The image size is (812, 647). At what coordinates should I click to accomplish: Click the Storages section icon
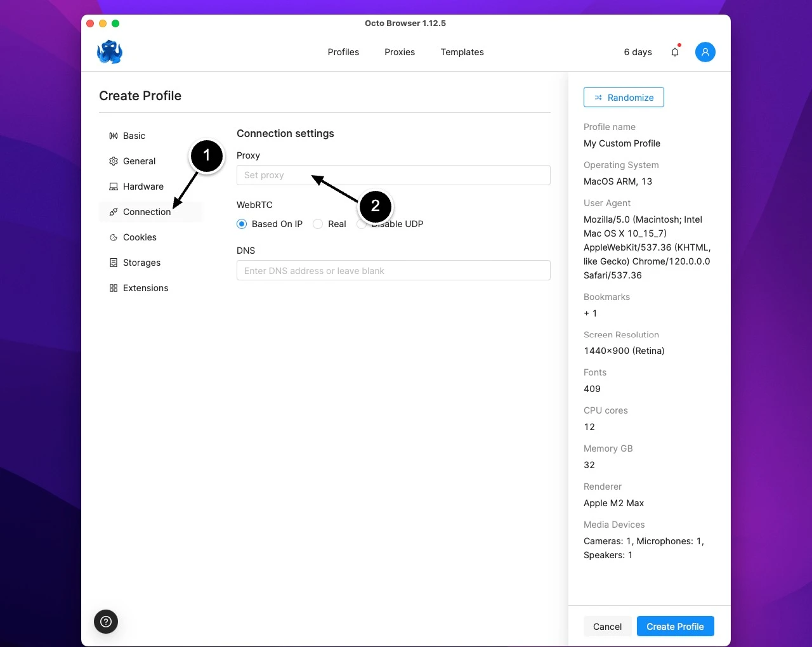coord(113,263)
